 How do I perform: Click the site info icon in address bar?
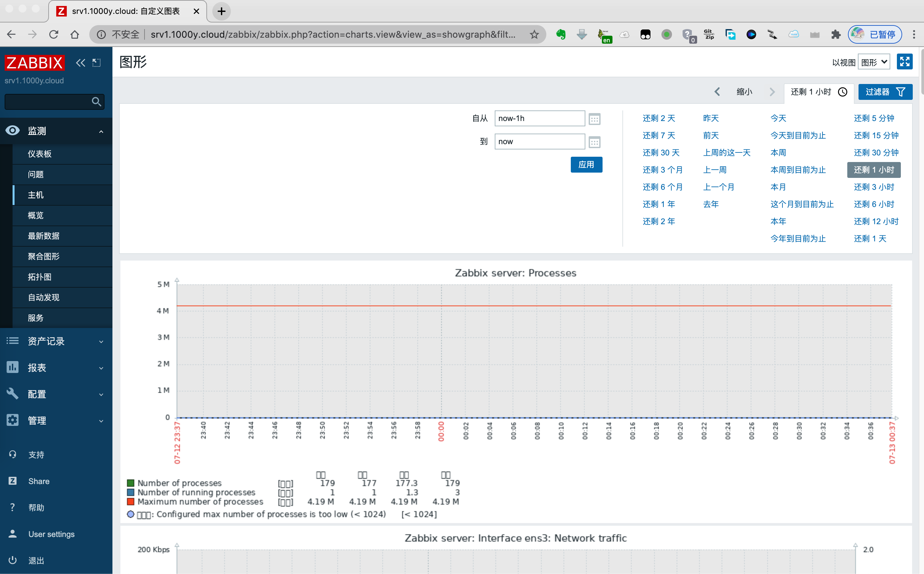101,34
